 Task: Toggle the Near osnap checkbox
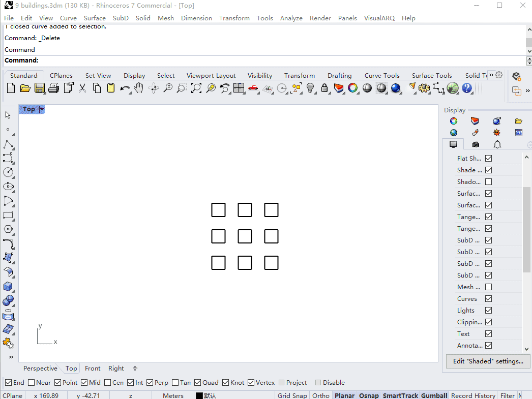click(32, 383)
